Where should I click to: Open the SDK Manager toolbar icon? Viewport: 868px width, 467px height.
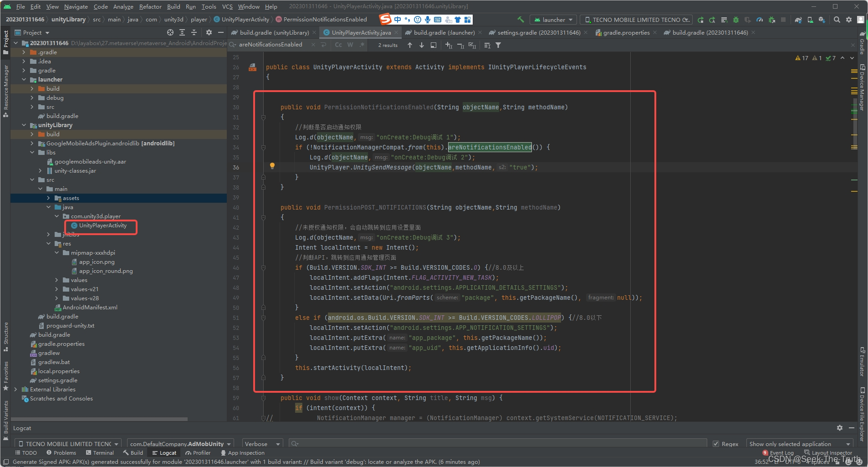click(x=822, y=20)
